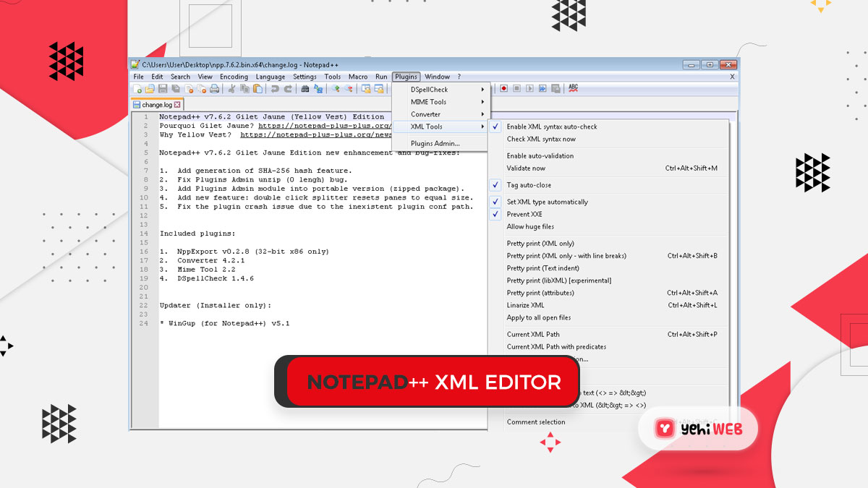Start macro recording with the red record icon
The image size is (868, 488).
[x=504, y=89]
